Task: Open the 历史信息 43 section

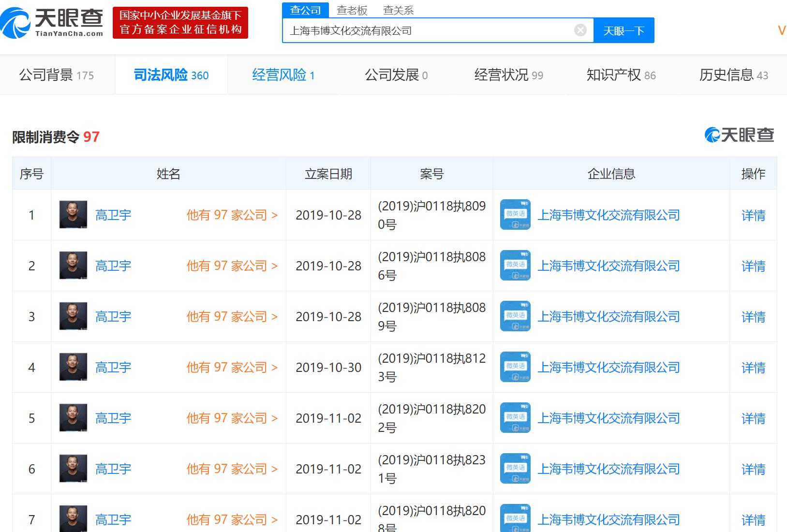Action: 734,75
